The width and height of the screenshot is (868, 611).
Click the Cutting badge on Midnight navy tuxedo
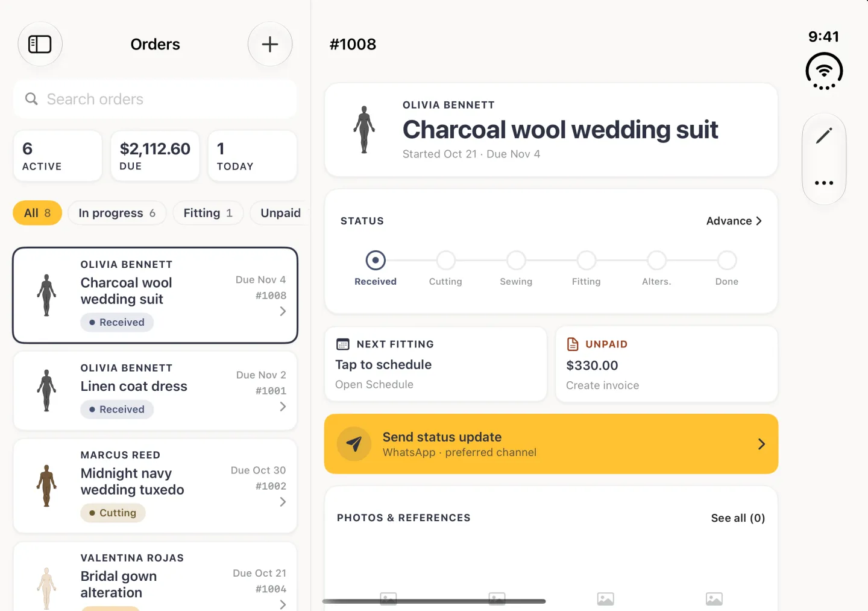point(113,513)
